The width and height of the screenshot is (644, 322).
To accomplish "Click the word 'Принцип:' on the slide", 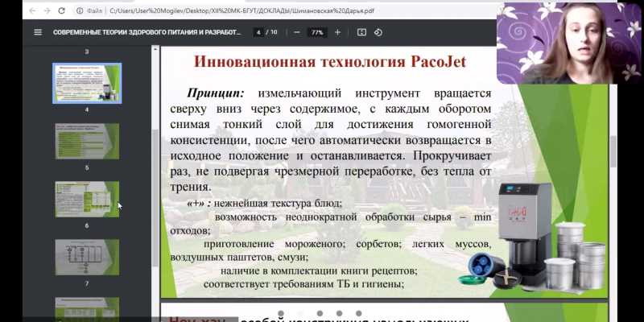I will click(216, 93).
